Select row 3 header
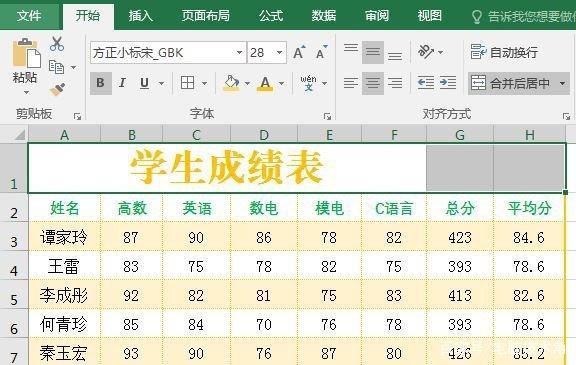The image size is (576, 365). pyautogui.click(x=14, y=237)
